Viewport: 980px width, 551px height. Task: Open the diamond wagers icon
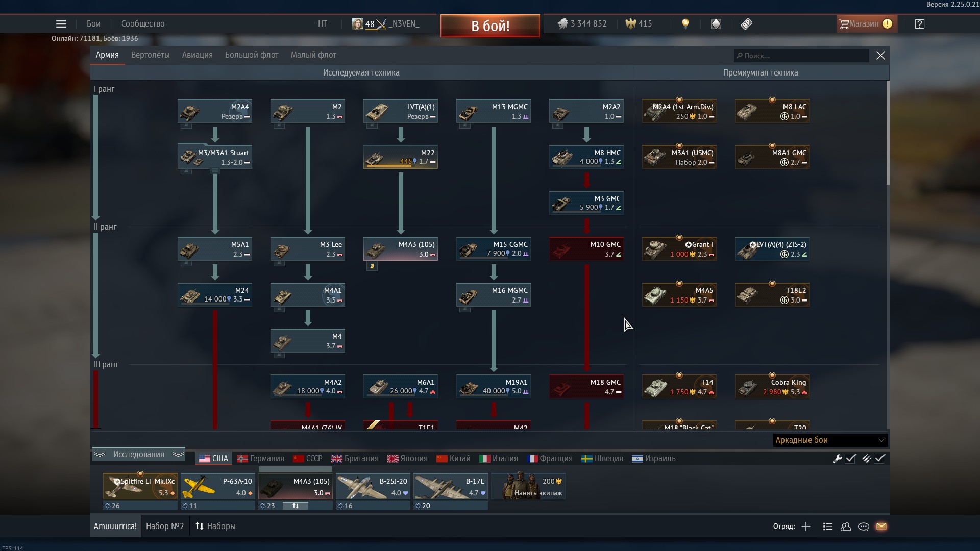[x=716, y=24]
